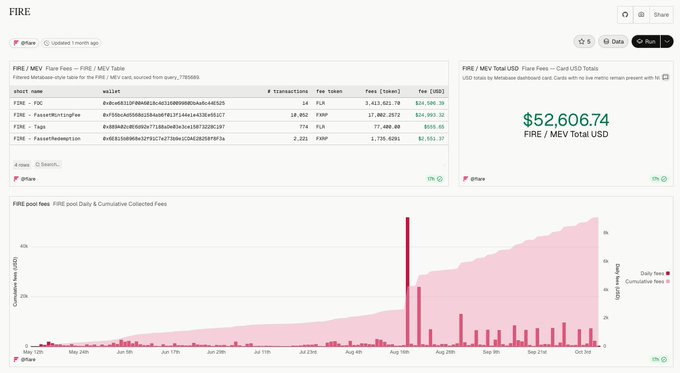
Task: Click the 4 rows count badge
Action: click(x=22, y=165)
